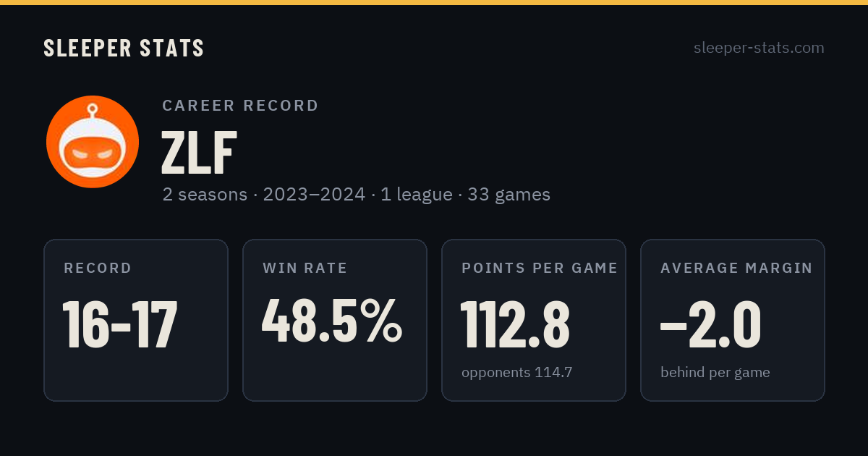The image size is (868, 456).
Task: Click the SLEEPER STATS logo title
Action: [124, 48]
